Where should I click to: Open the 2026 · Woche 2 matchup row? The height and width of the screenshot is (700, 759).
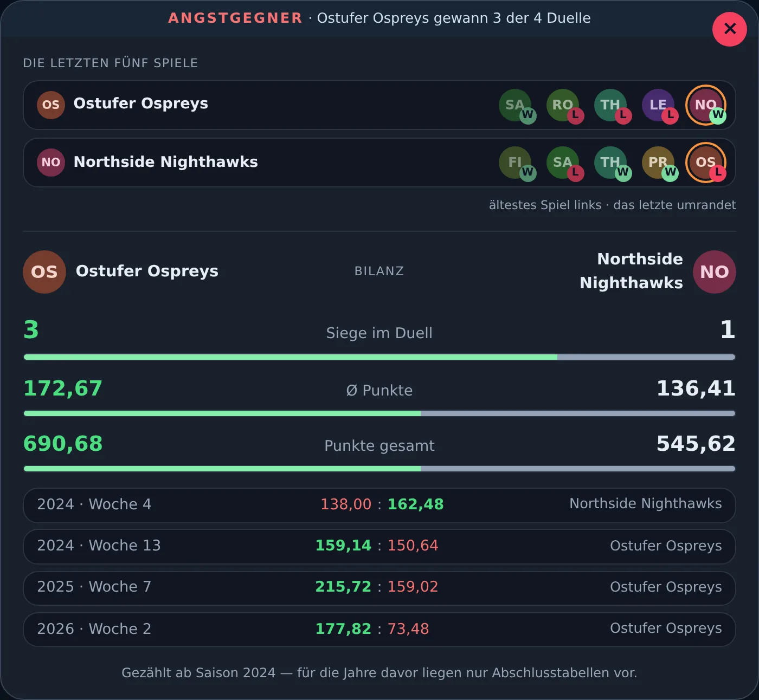pos(379,629)
